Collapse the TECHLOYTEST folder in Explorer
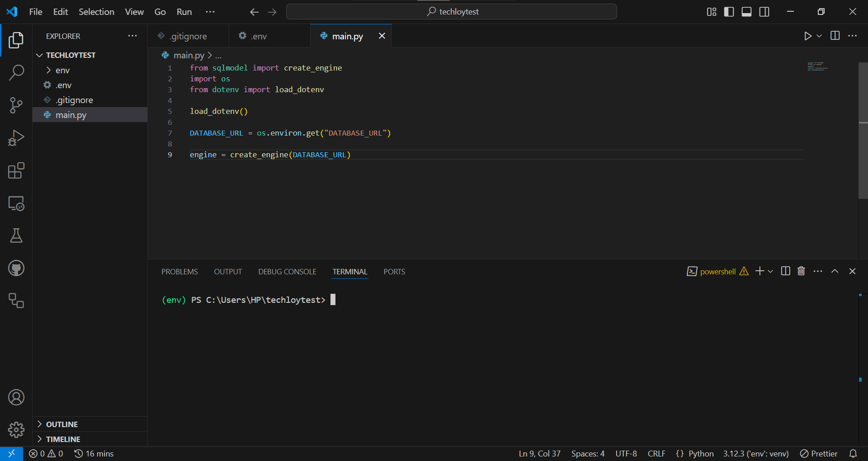 click(39, 55)
